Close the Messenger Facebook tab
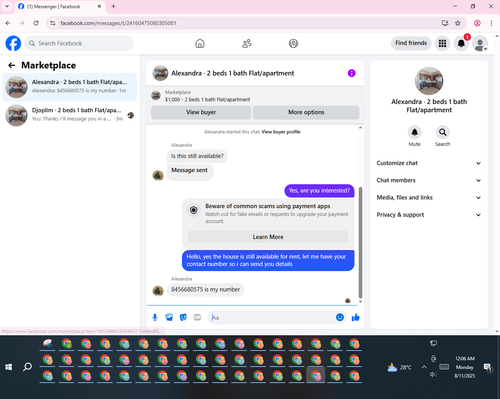500x399 pixels. tap(99, 6)
